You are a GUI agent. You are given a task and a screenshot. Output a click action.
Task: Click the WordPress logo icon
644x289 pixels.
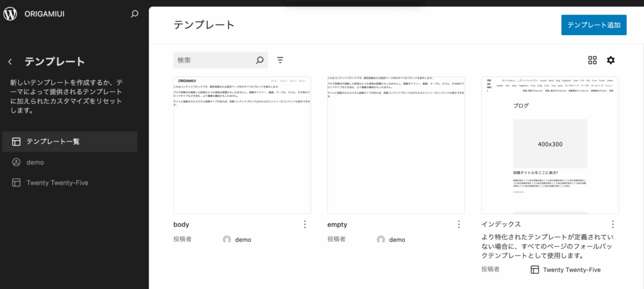[11, 14]
